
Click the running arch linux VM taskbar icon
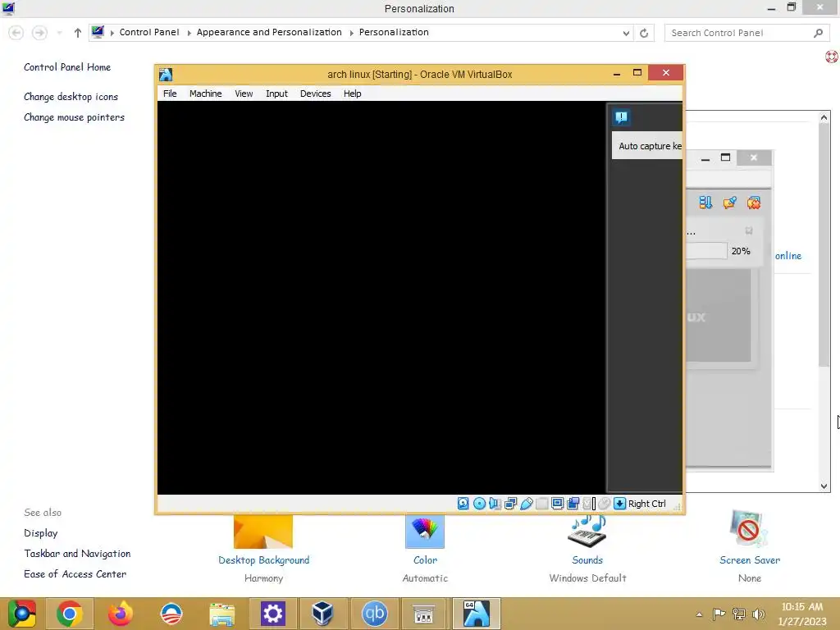(477, 614)
